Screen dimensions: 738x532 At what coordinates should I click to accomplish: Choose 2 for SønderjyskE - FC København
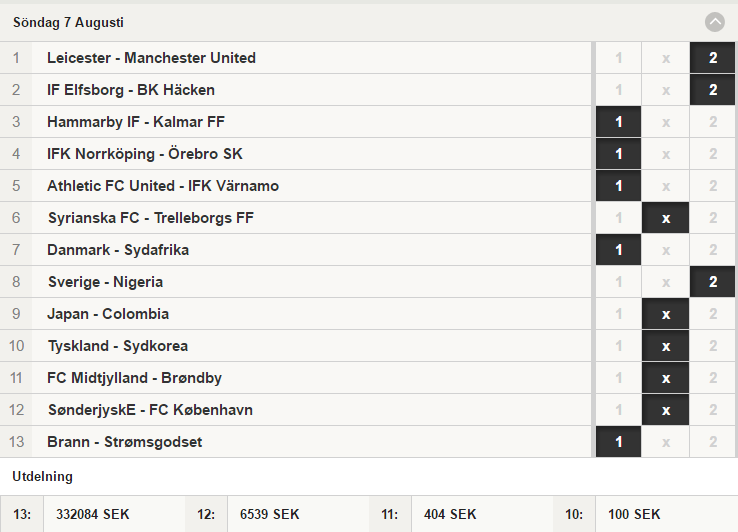(713, 410)
